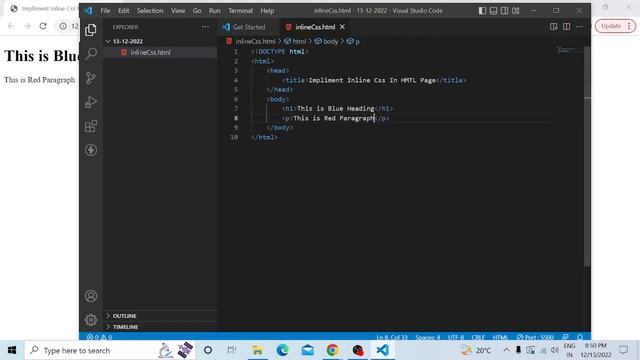Click the HTML language mode status item
Viewport: 640px width, 360px height.
coord(500,337)
